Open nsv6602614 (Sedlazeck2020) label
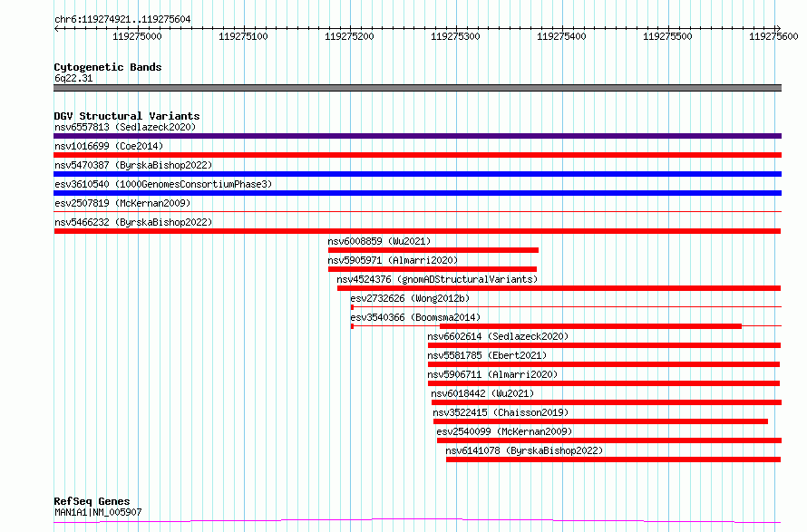Image resolution: width=807 pixels, height=532 pixels. (498, 336)
